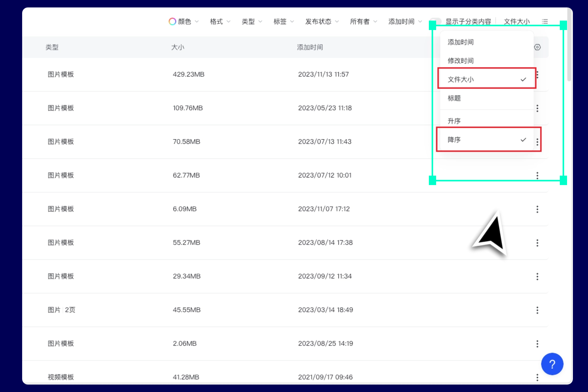Click the 图片 2页 type cell

coord(62,310)
